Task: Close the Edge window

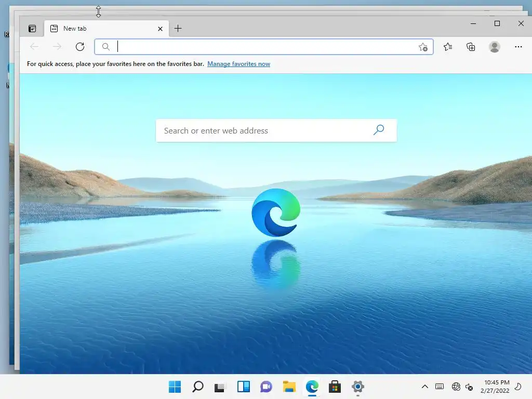Action: 521,23
